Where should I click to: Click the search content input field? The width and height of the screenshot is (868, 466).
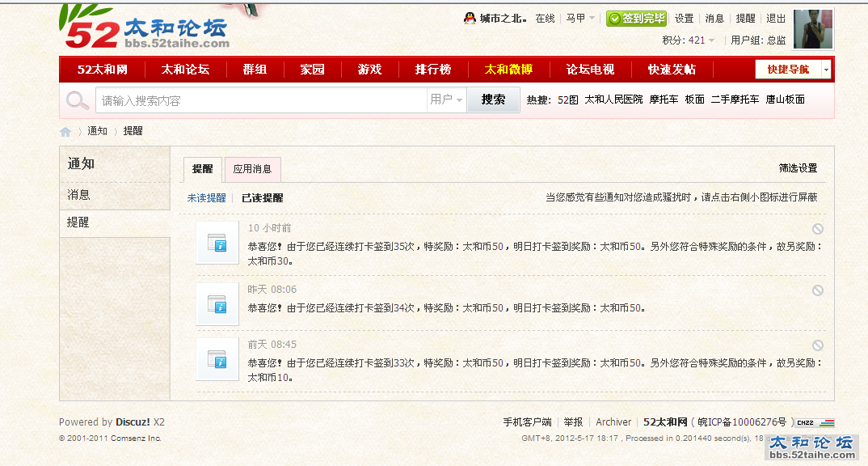pos(260,100)
